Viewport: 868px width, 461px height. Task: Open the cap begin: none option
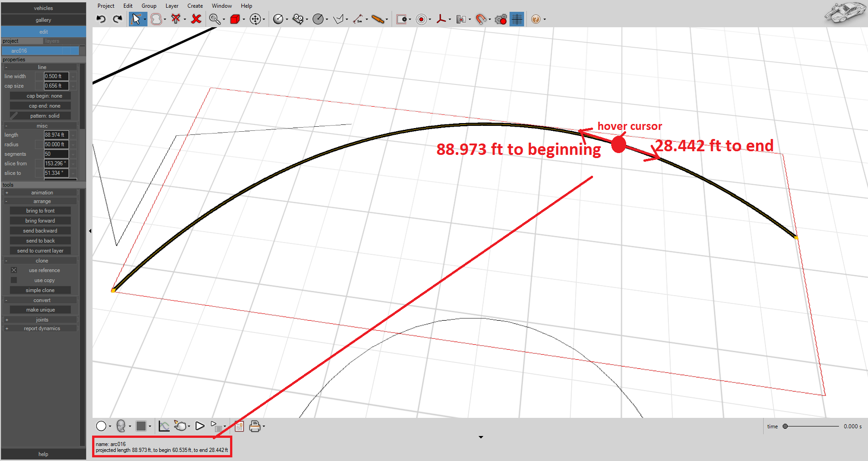pos(40,96)
